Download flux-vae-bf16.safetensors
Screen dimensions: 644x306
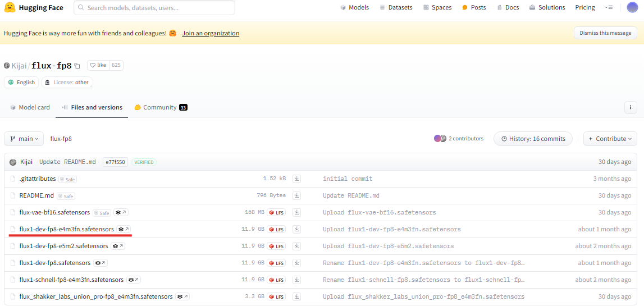click(x=297, y=212)
